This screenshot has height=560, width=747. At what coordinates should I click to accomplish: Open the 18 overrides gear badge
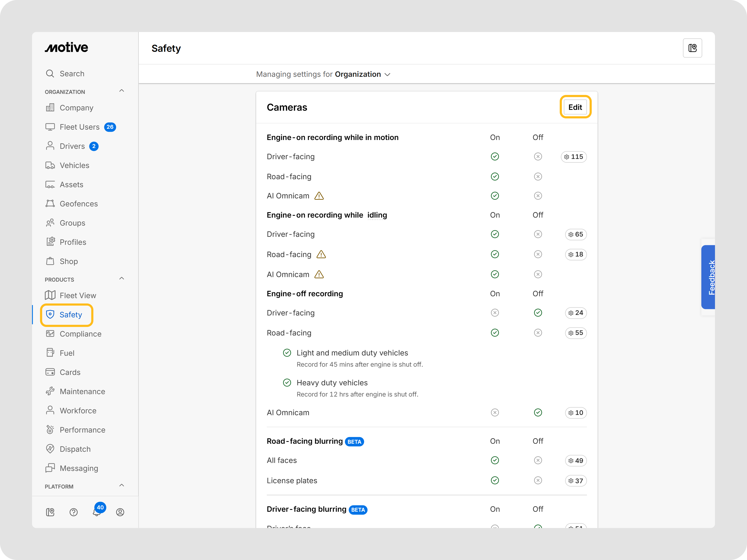[x=576, y=254]
